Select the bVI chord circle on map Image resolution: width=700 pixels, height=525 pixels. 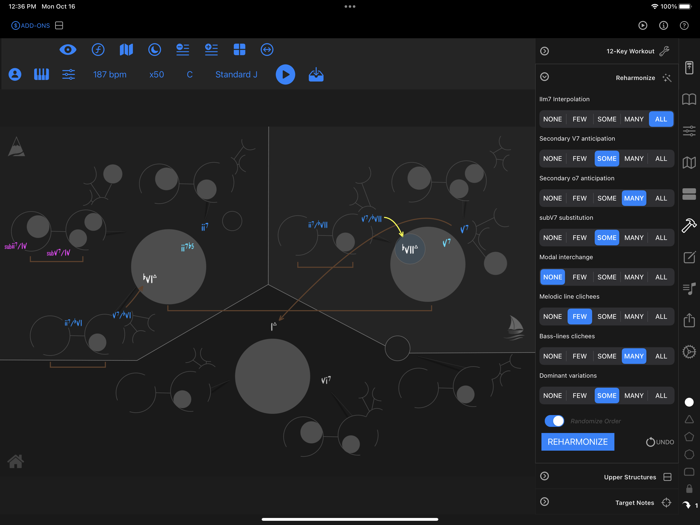click(x=168, y=267)
